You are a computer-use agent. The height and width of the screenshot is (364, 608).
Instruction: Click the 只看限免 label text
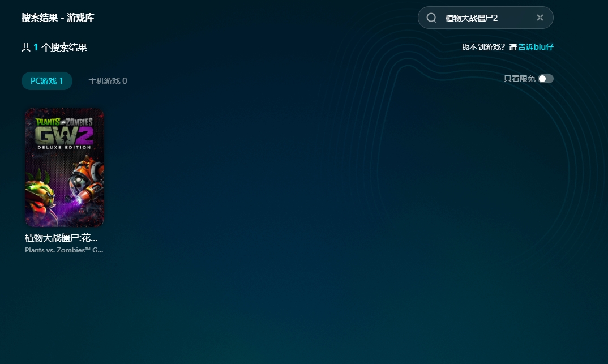coord(519,79)
